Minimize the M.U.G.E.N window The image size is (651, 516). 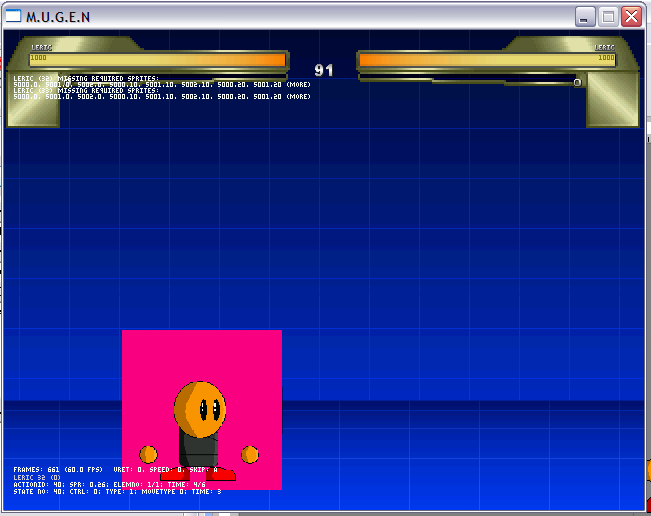[584, 16]
